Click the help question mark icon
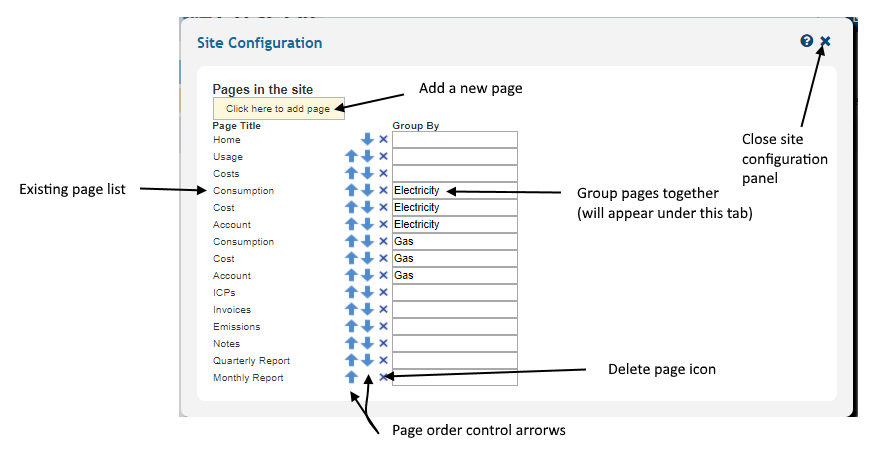The width and height of the screenshot is (880, 455). pyautogui.click(x=807, y=41)
